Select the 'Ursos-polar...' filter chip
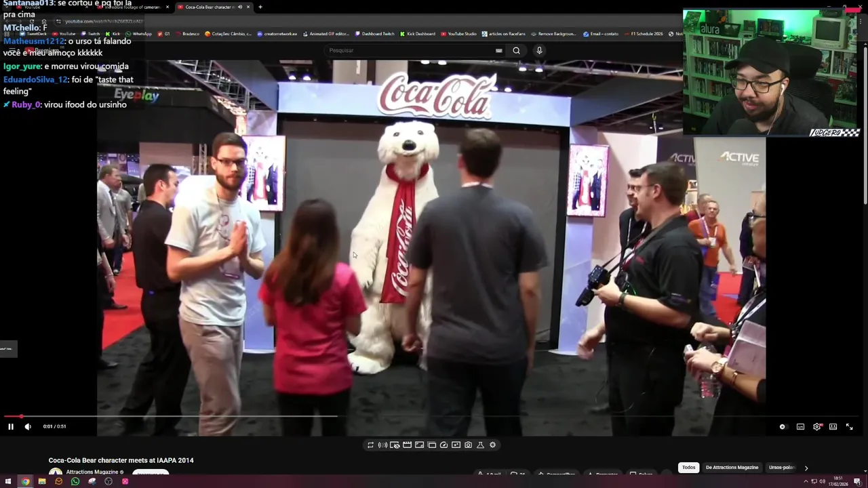This screenshot has width=868, height=488. (781, 467)
